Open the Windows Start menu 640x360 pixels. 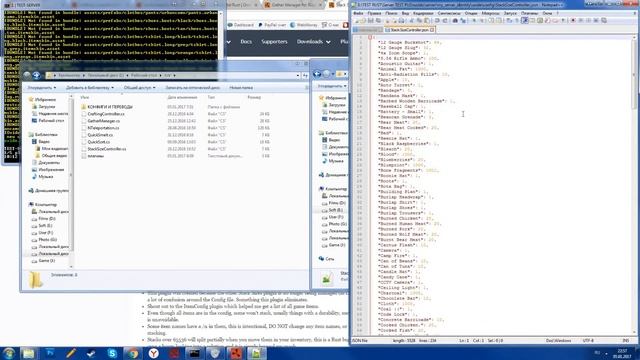click(x=9, y=353)
